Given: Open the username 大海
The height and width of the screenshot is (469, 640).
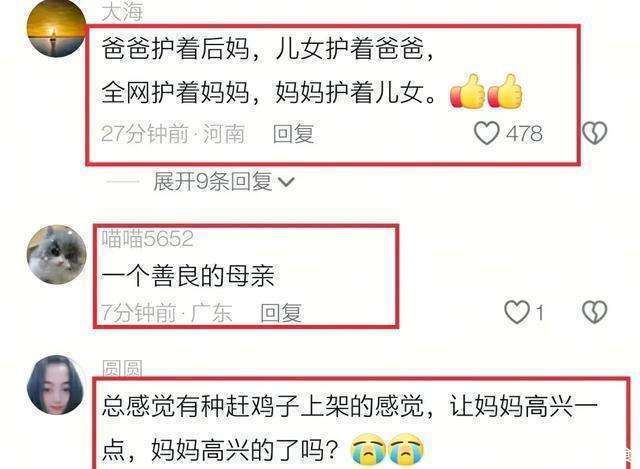Looking at the screenshot, I should [x=122, y=11].
